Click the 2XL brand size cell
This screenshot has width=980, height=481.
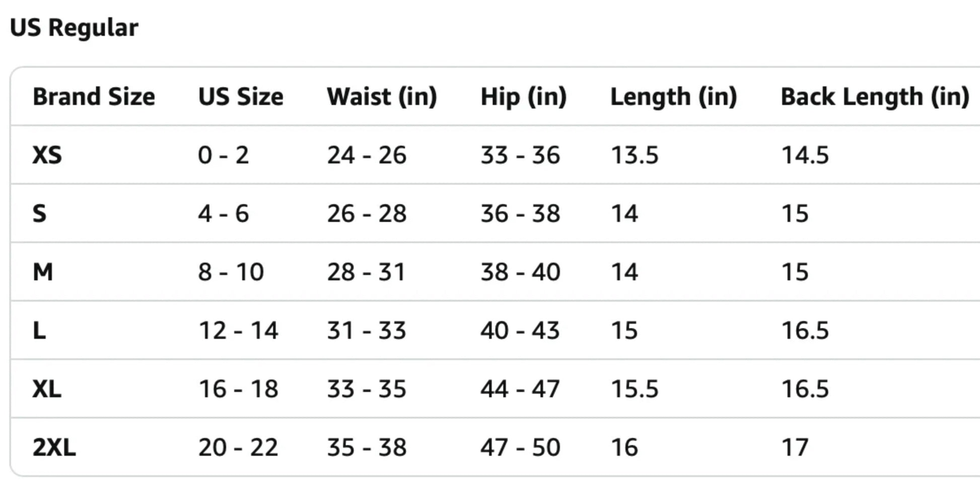(x=54, y=448)
